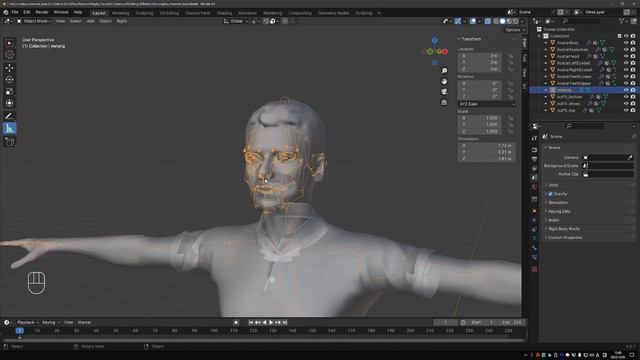The image size is (640, 360).
Task: Open the File menu
Action: [x=15, y=13]
